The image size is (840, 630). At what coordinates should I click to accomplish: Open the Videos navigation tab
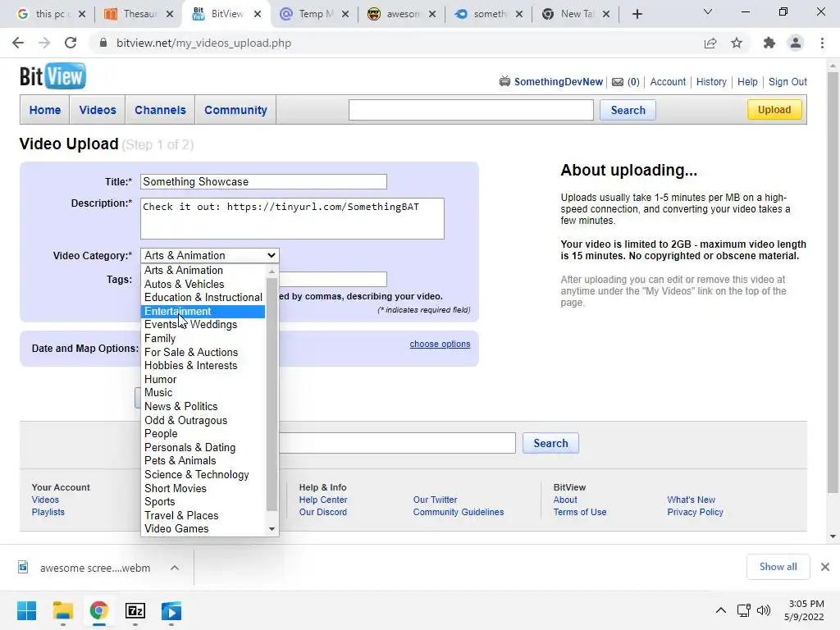[x=98, y=110]
